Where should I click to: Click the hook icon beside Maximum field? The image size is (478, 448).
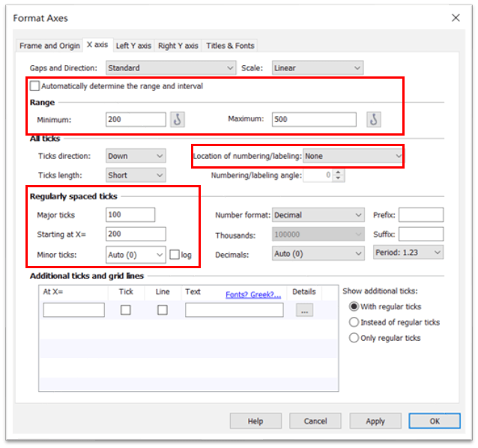pyautogui.click(x=373, y=119)
